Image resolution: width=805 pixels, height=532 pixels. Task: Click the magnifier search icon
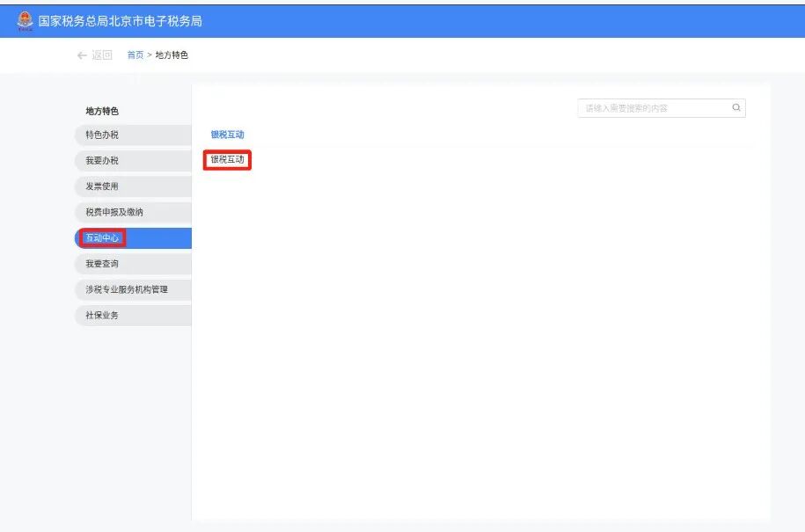coord(735,106)
